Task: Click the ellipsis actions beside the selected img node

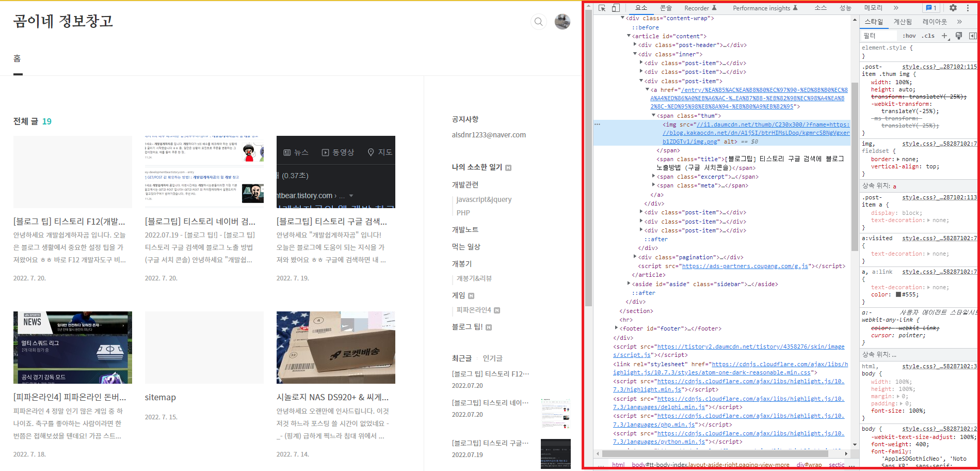Action: 597,124
